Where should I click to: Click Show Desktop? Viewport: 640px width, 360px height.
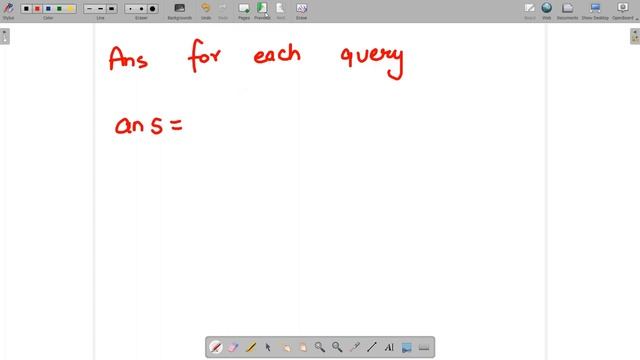(595, 11)
